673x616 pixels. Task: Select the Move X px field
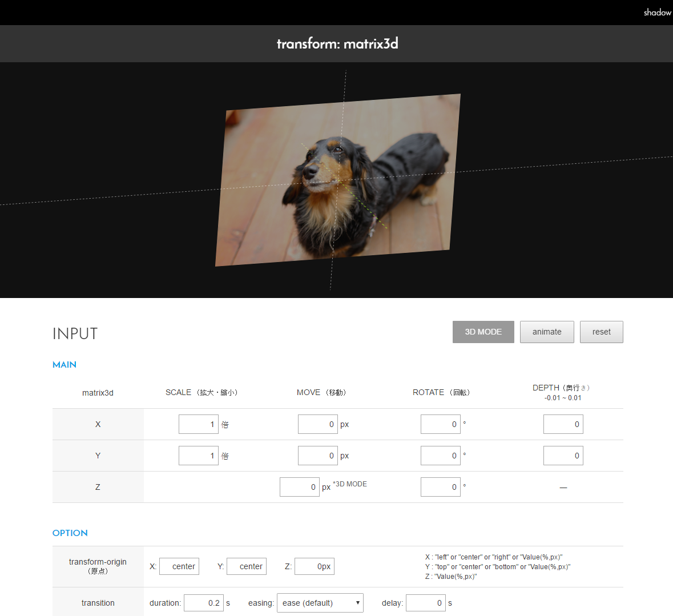point(317,424)
